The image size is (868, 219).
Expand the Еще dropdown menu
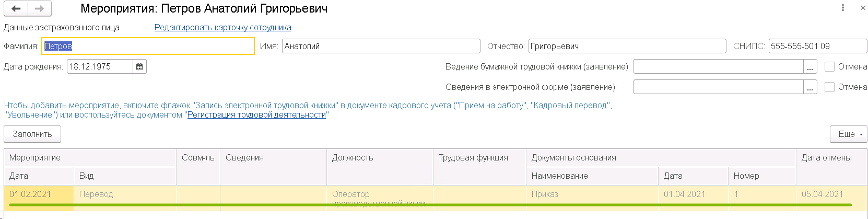[849, 134]
